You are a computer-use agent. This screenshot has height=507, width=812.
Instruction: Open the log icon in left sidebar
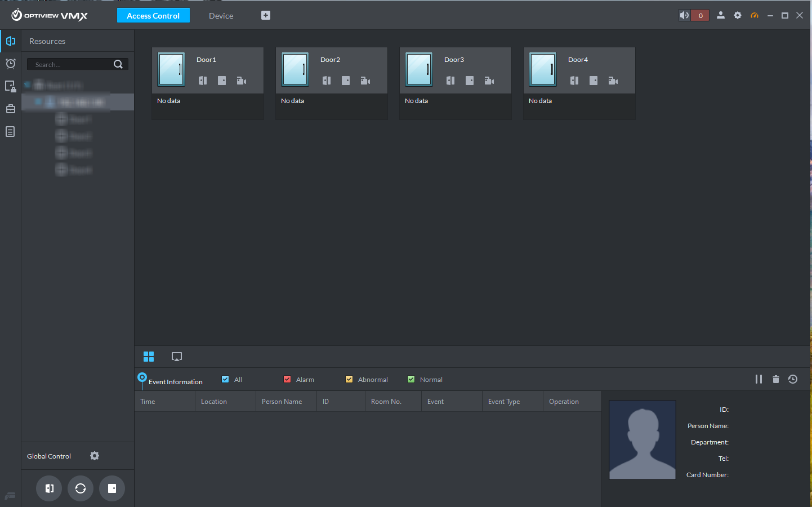click(x=10, y=131)
